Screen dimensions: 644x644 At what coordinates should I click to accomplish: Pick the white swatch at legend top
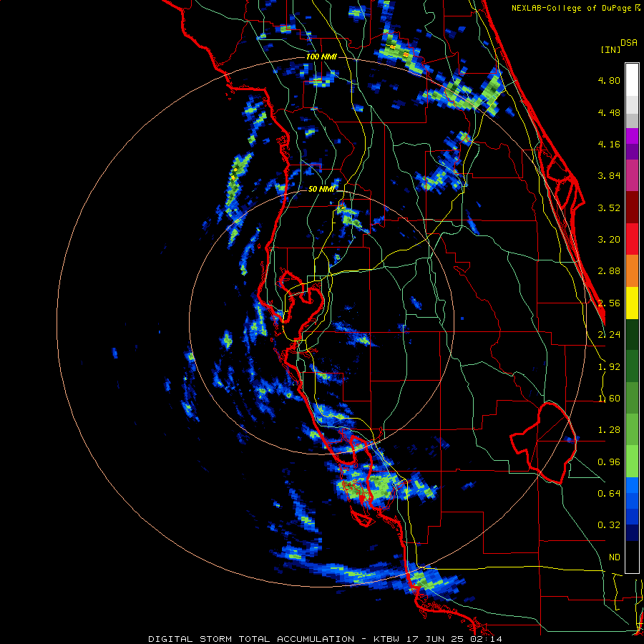click(x=632, y=79)
